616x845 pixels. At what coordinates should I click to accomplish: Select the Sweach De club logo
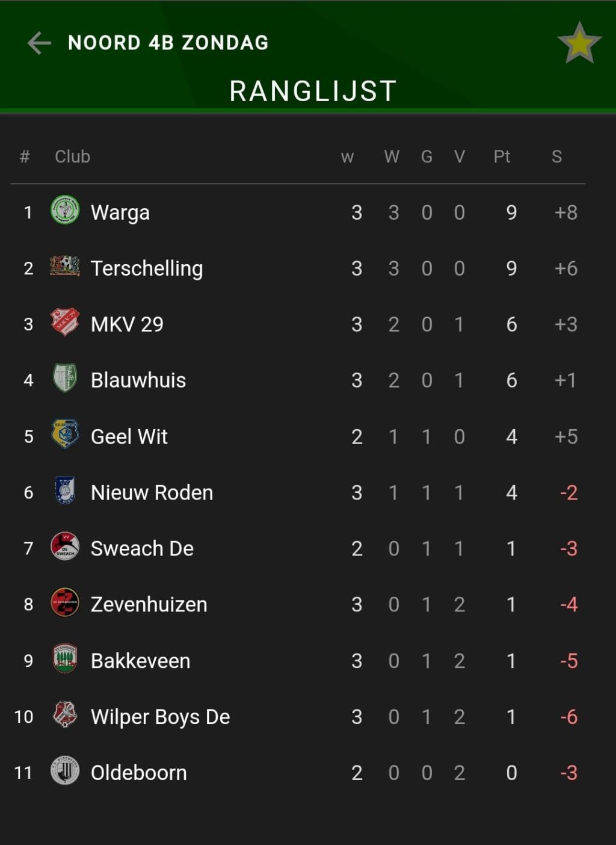[x=65, y=546]
